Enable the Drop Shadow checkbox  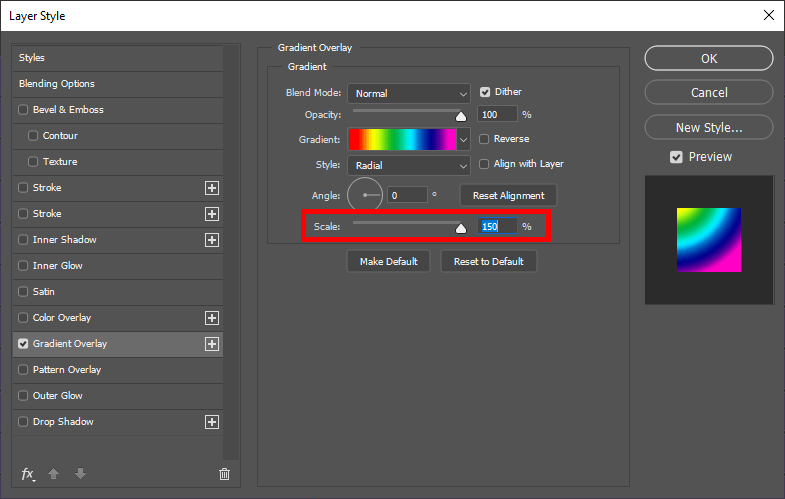(23, 422)
